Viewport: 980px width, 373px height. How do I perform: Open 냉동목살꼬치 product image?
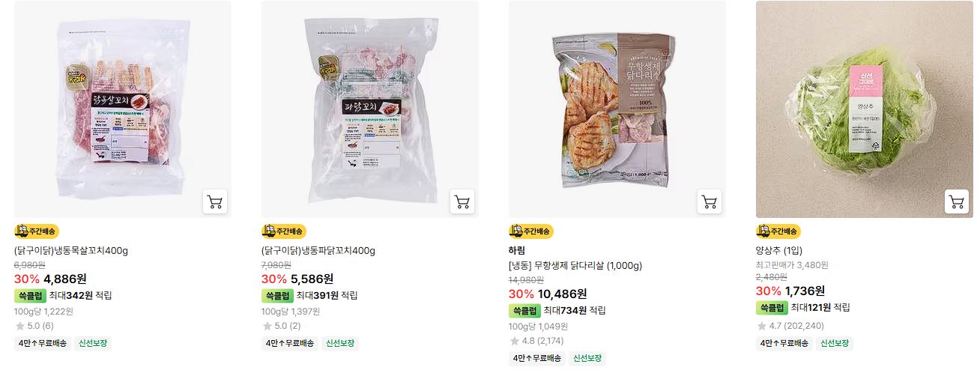[x=123, y=109]
